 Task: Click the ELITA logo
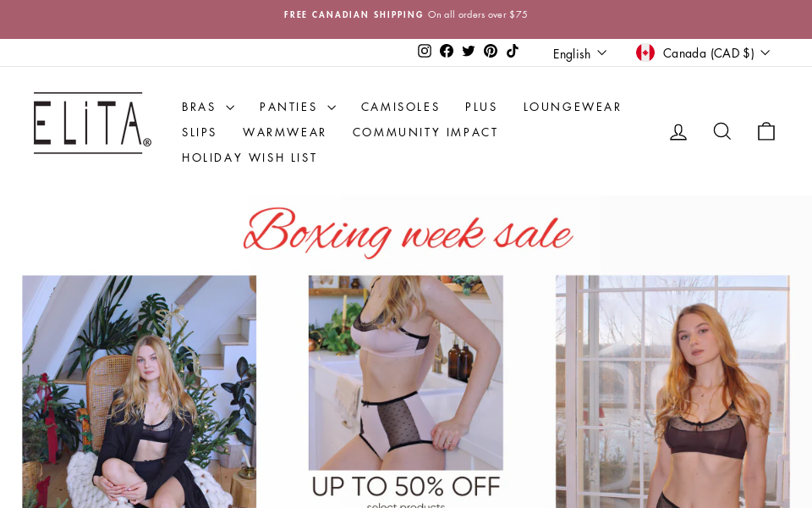(92, 123)
